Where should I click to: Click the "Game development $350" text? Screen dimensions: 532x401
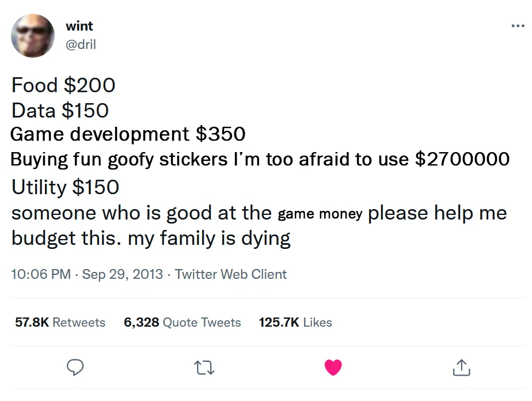(x=128, y=134)
